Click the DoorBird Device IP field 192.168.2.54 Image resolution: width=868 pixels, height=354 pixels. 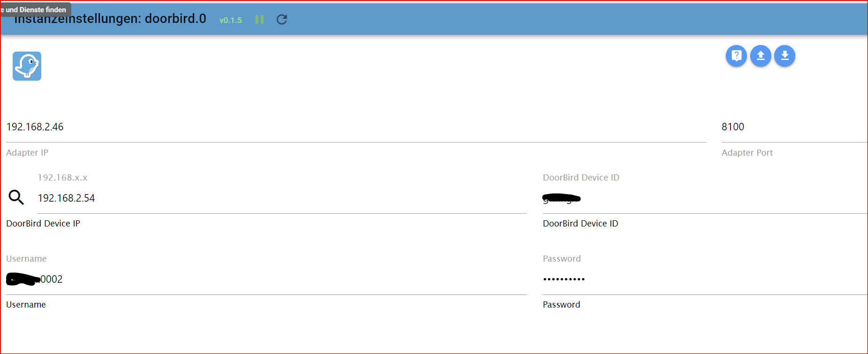pyautogui.click(x=282, y=198)
